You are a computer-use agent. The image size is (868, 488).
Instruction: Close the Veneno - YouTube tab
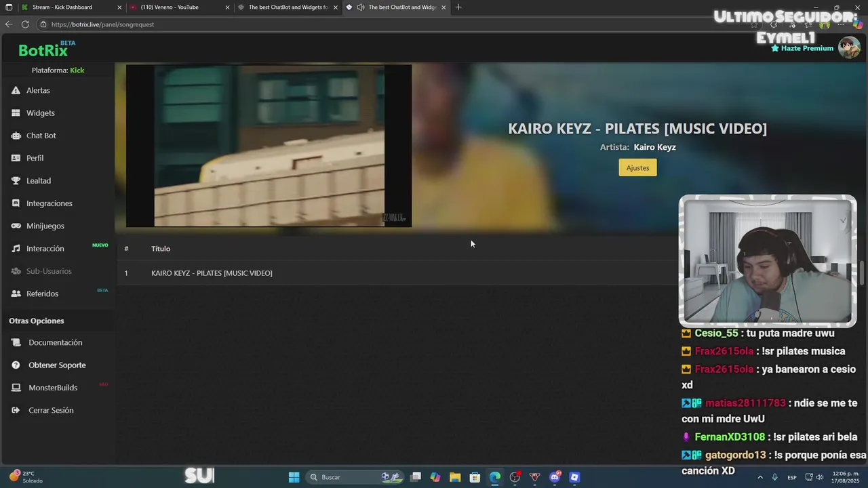[227, 7]
